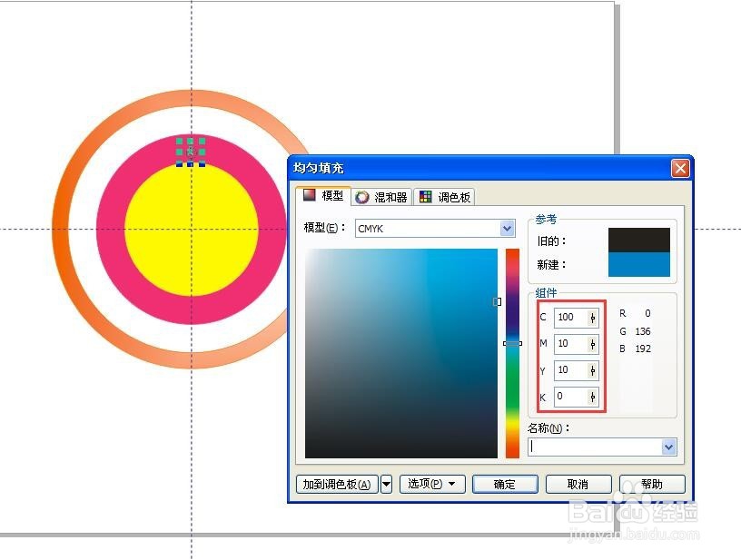Increase the C value using its up stepper
Viewport: 741px width, 560px height.
click(x=591, y=314)
